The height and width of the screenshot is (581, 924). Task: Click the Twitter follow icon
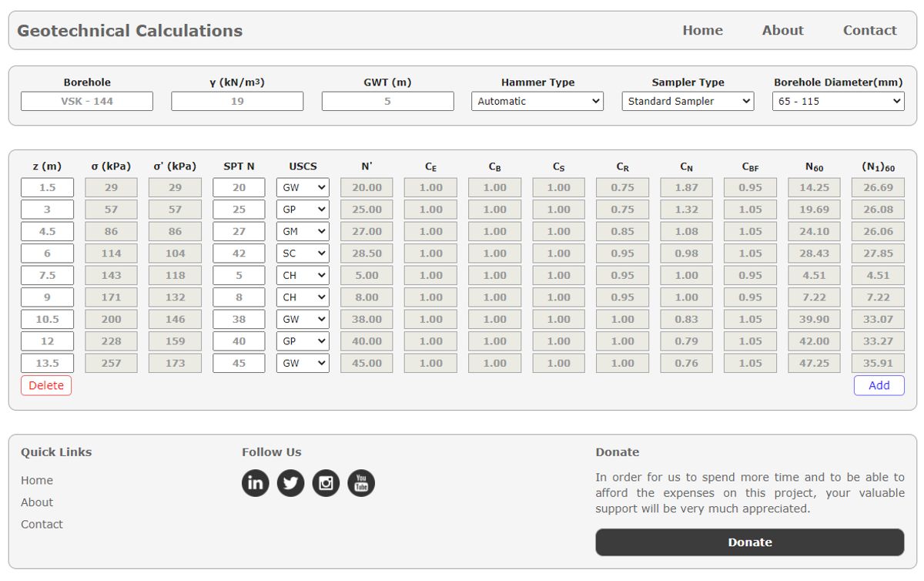click(290, 483)
